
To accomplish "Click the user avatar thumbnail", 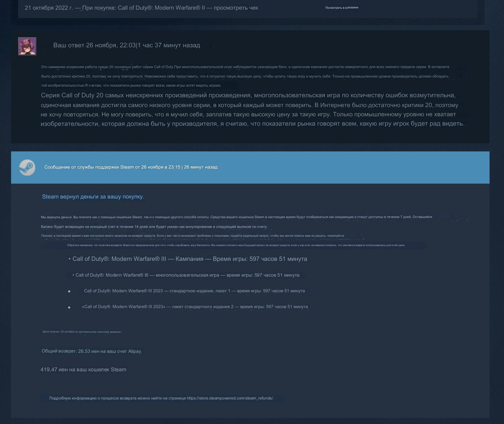I will (27, 46).
